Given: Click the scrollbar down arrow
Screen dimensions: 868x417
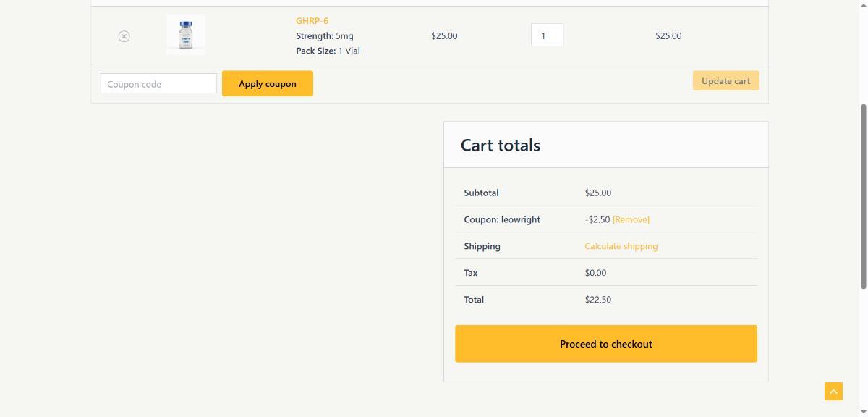Looking at the screenshot, I should click(x=864, y=413).
